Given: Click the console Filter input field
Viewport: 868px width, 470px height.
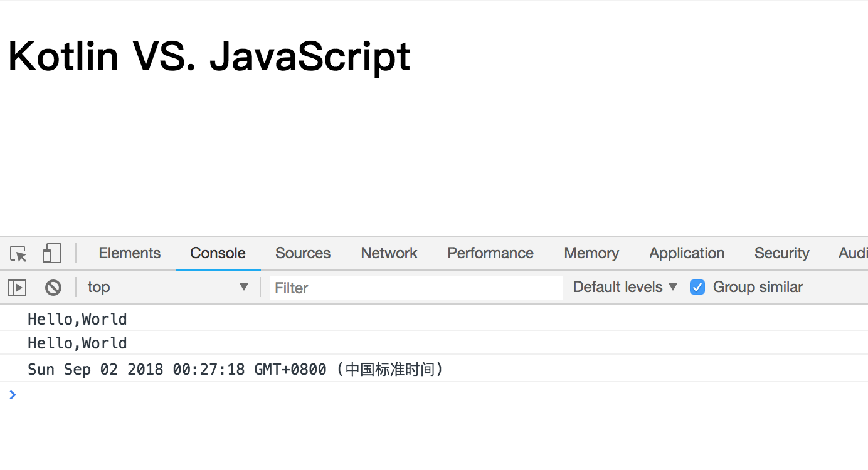Looking at the screenshot, I should (x=415, y=288).
